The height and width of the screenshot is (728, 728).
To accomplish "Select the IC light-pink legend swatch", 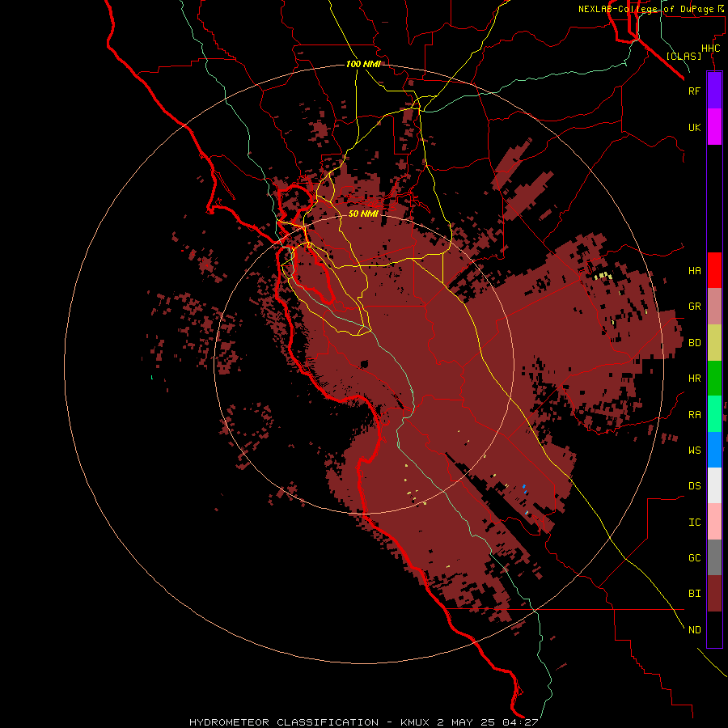I will tap(714, 522).
